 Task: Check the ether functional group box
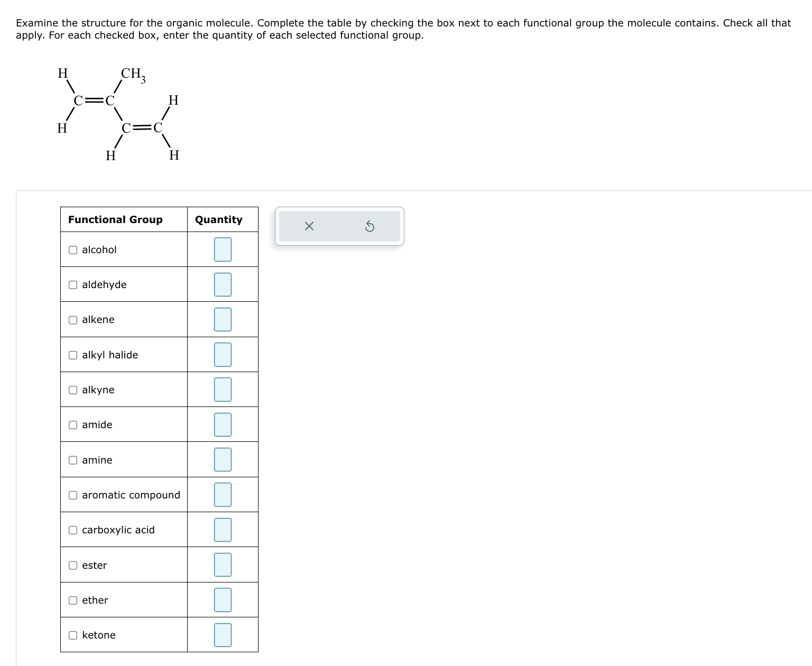(73, 600)
